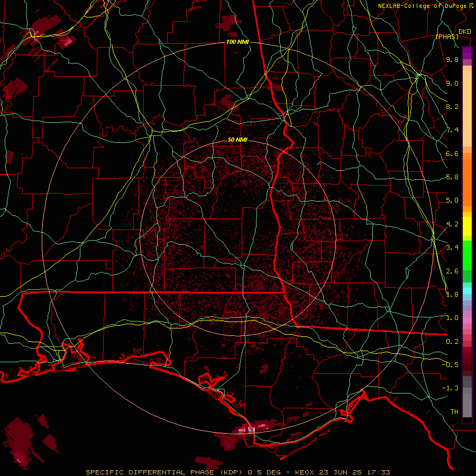Click the 9.8 value on the color scale

452,59
